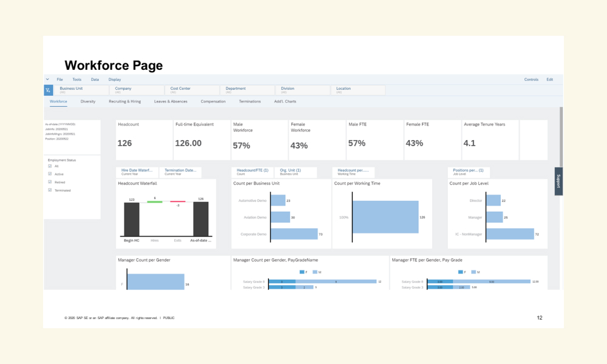Switch to the Terminations tab
Image resolution: width=607 pixels, height=364 pixels.
point(249,101)
